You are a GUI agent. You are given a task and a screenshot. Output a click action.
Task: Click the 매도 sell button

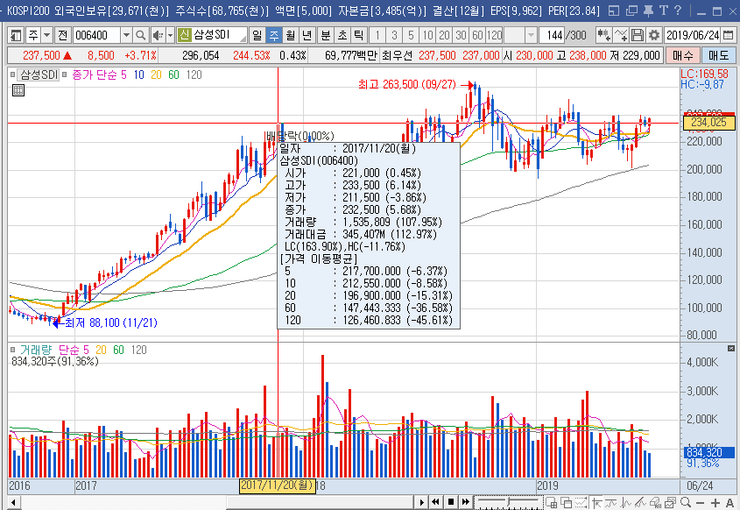point(718,56)
